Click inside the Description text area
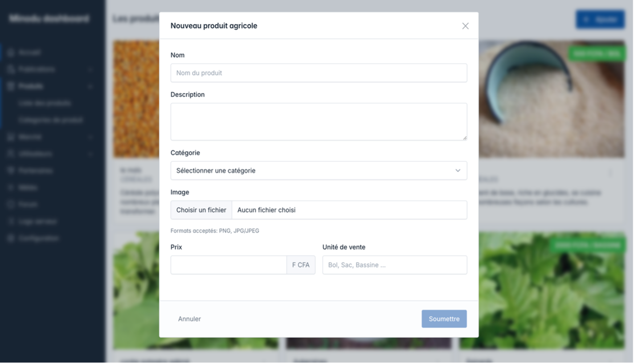 coord(319,122)
